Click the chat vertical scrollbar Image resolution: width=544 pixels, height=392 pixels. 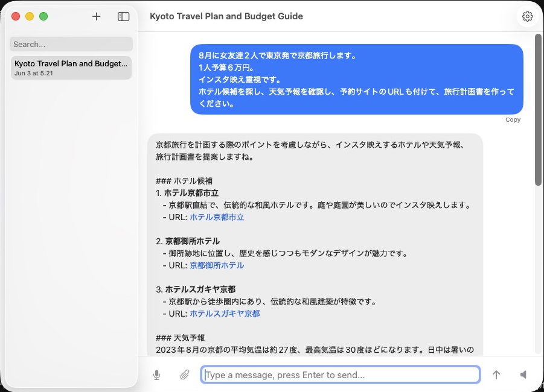coord(538,110)
